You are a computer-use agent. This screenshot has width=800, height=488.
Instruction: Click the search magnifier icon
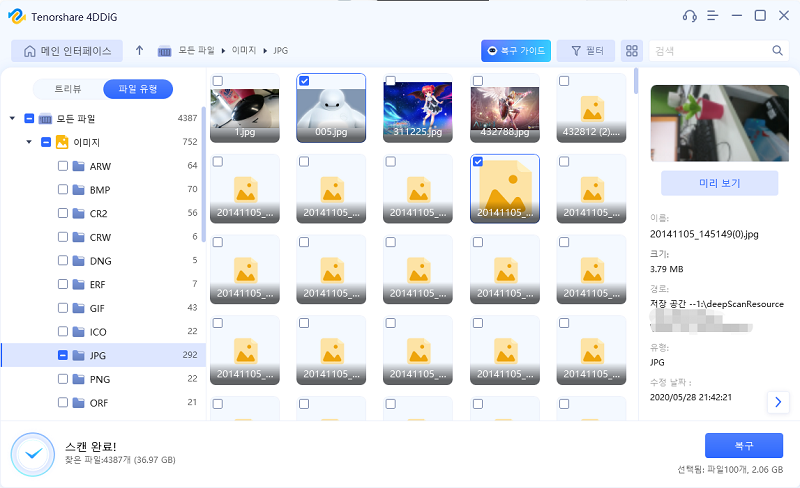pyautogui.click(x=777, y=50)
